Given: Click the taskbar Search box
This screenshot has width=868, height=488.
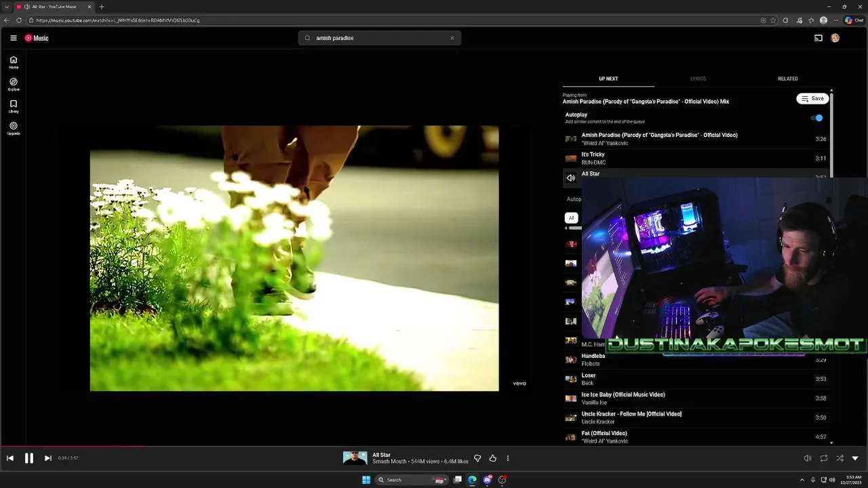Looking at the screenshot, I should click(412, 480).
